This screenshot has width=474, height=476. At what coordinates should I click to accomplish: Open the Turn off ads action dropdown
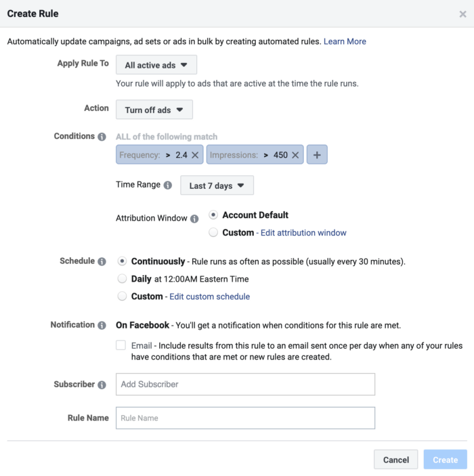154,110
